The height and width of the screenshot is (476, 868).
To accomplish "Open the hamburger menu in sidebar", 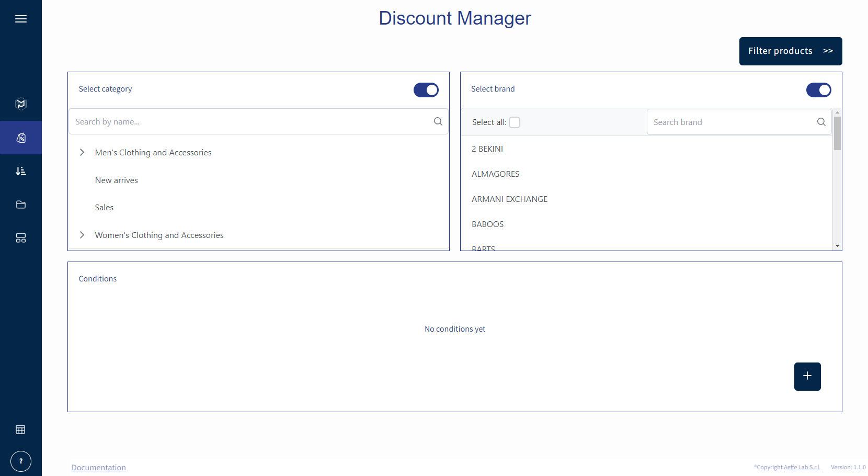I will pyautogui.click(x=21, y=19).
